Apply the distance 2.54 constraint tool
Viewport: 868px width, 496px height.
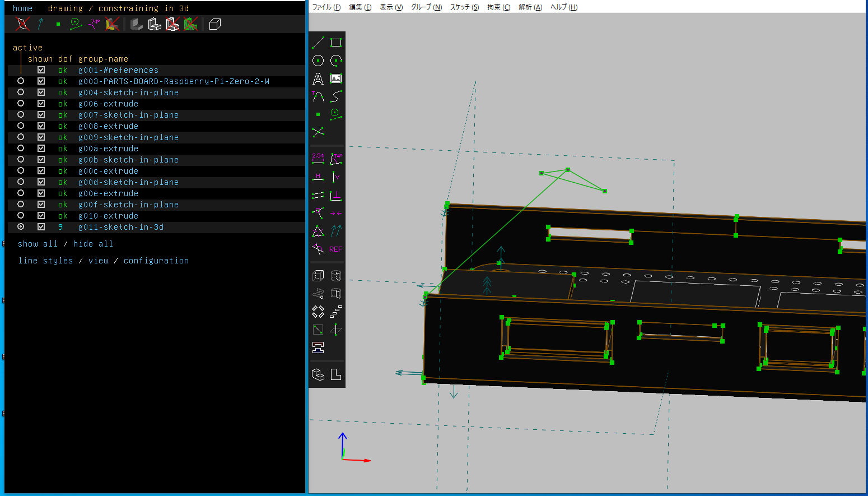point(318,159)
